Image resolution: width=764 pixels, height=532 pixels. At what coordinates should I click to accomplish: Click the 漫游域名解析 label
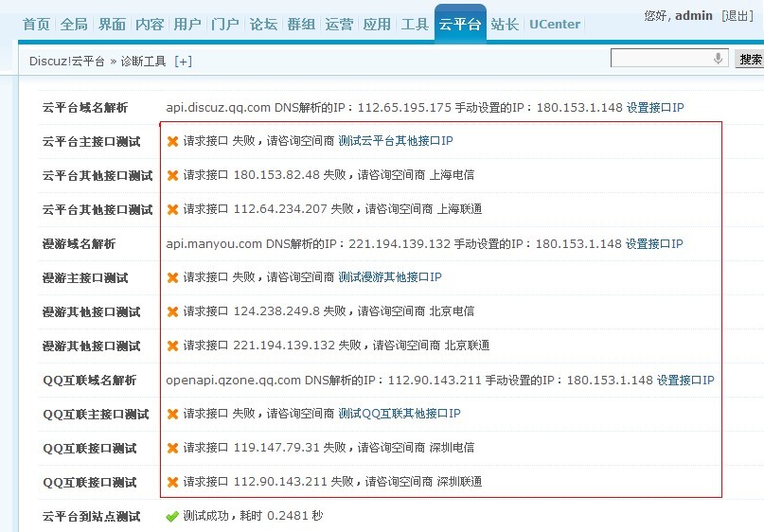tap(79, 243)
